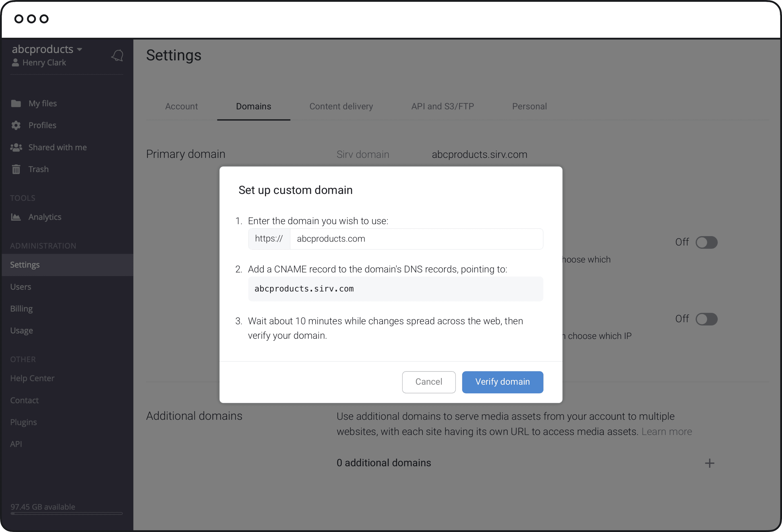Viewport: 782px width, 532px height.
Task: Open Shared with me people icon
Action: pyautogui.click(x=16, y=147)
